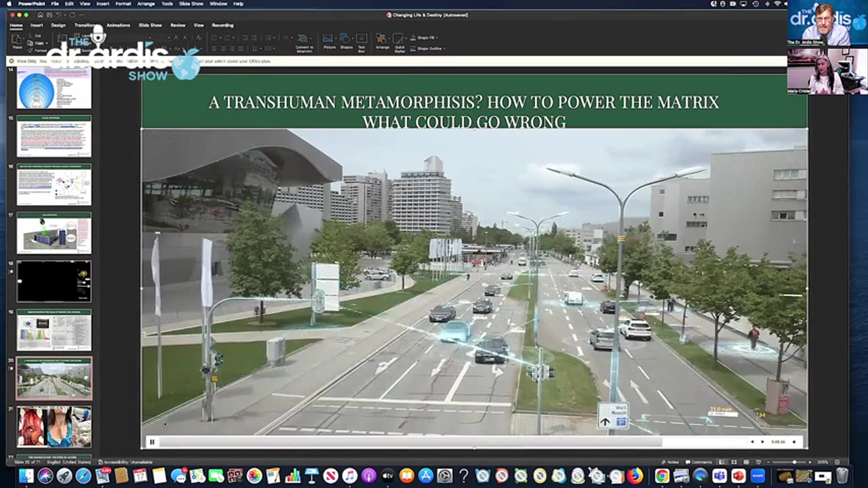The image size is (868, 488).
Task: Click the Comments button in status bar
Action: click(x=699, y=462)
